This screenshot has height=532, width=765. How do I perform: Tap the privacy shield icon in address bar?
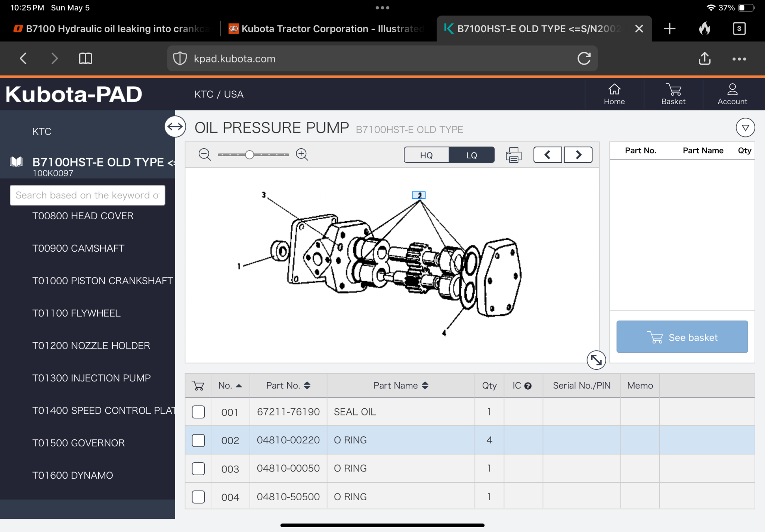click(x=180, y=59)
